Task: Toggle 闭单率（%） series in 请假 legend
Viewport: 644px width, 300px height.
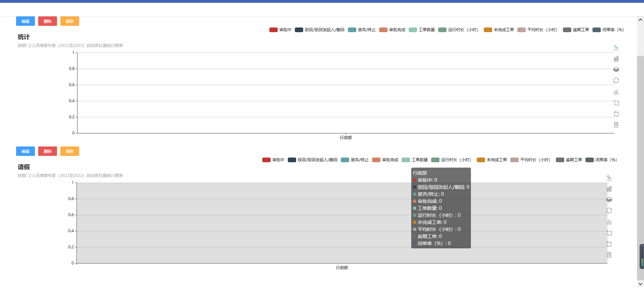Action: 602,160
